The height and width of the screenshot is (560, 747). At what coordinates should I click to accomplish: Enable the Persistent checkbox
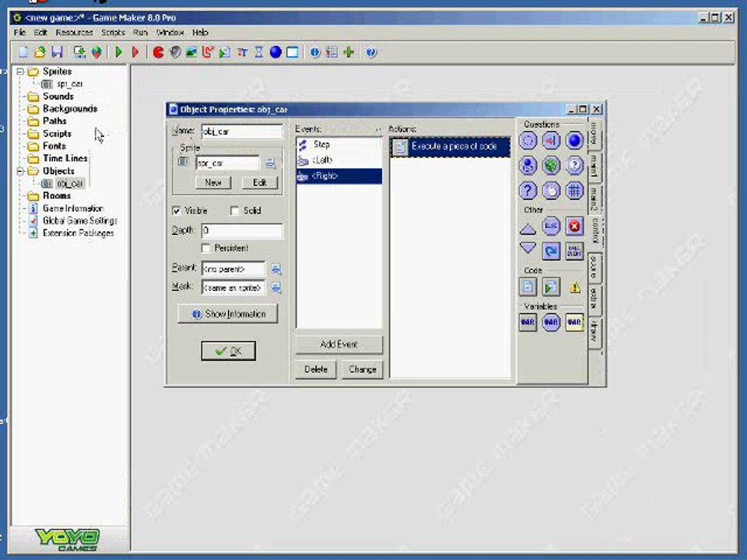point(205,248)
